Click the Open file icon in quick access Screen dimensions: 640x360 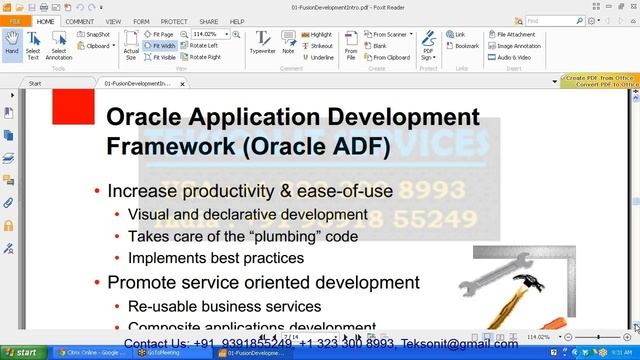coord(20,7)
